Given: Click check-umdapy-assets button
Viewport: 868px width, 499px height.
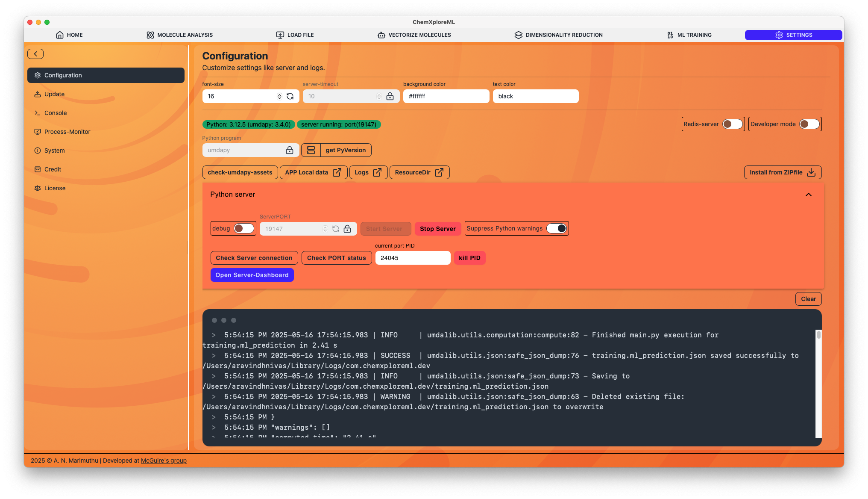Looking at the screenshot, I should [x=240, y=172].
